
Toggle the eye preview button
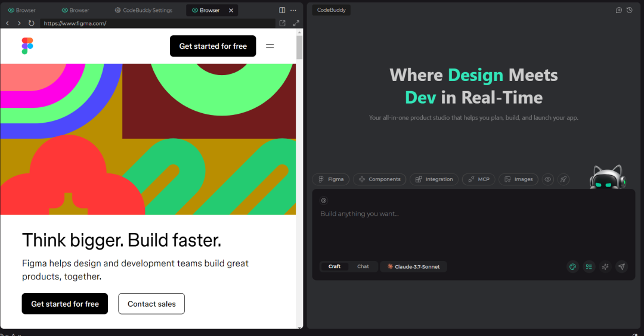tap(548, 179)
